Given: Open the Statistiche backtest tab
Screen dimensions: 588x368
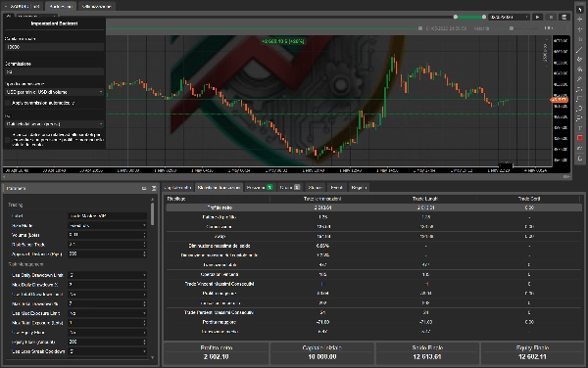Looking at the screenshot, I should (x=219, y=188).
